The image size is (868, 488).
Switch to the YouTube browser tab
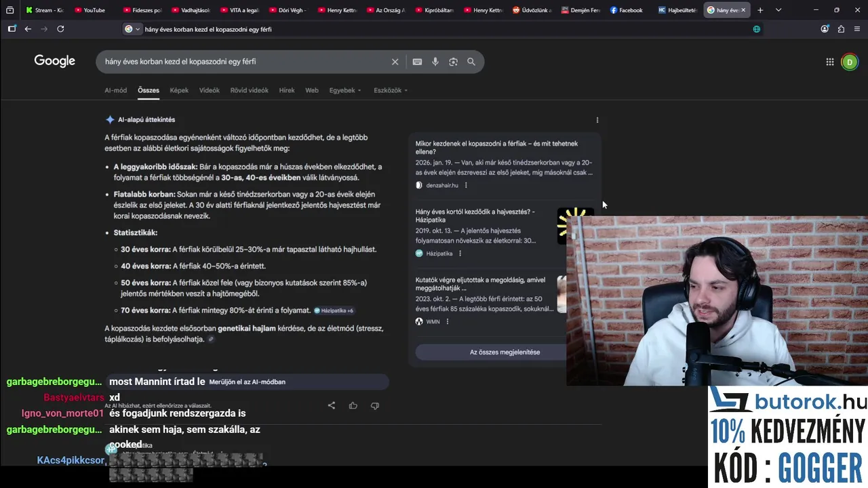[x=94, y=10]
